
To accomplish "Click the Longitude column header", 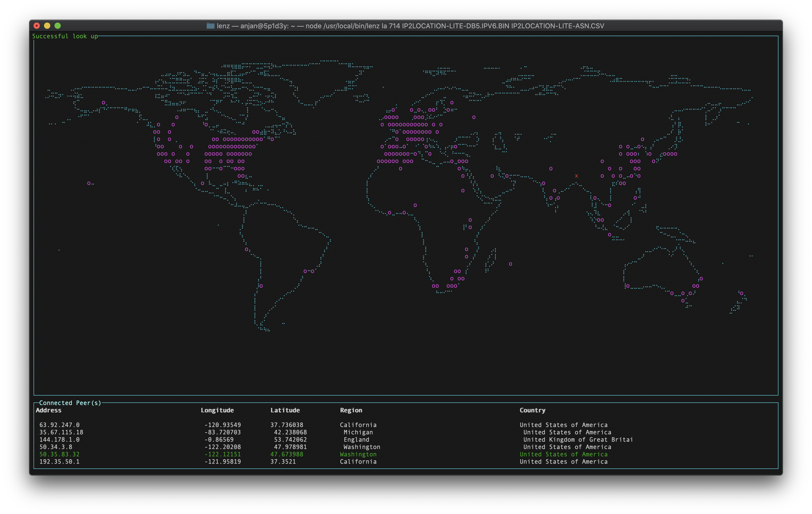I will pos(217,411).
